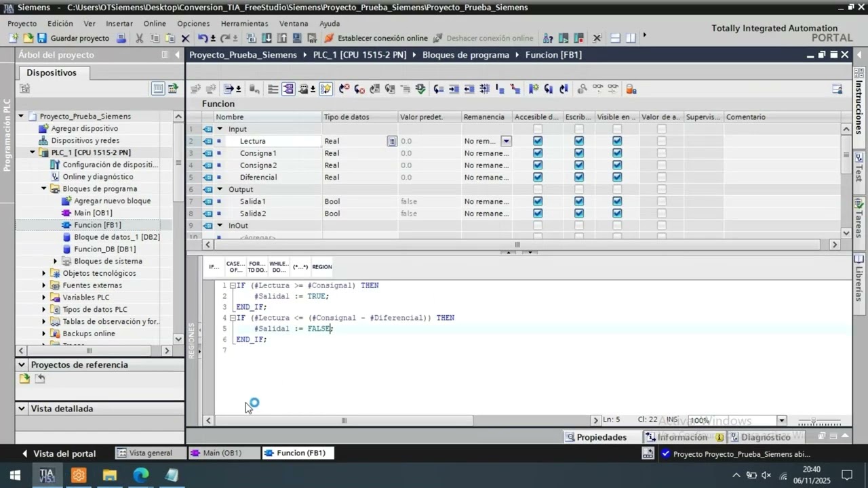Click the split editor vertically icon

(631, 38)
